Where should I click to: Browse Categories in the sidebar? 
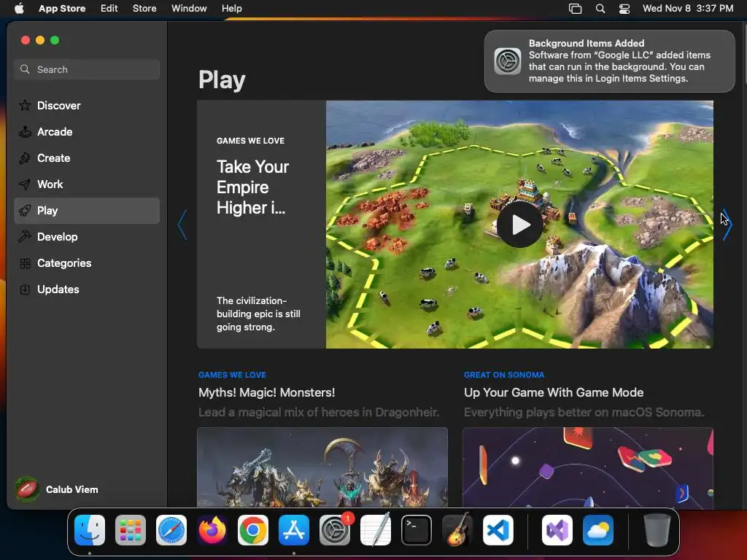click(x=87, y=262)
